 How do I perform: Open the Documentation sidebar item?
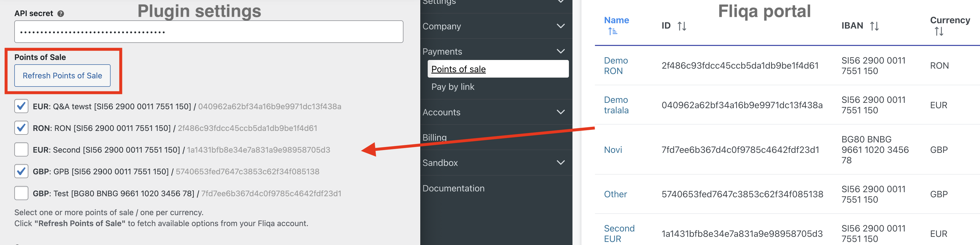453,188
